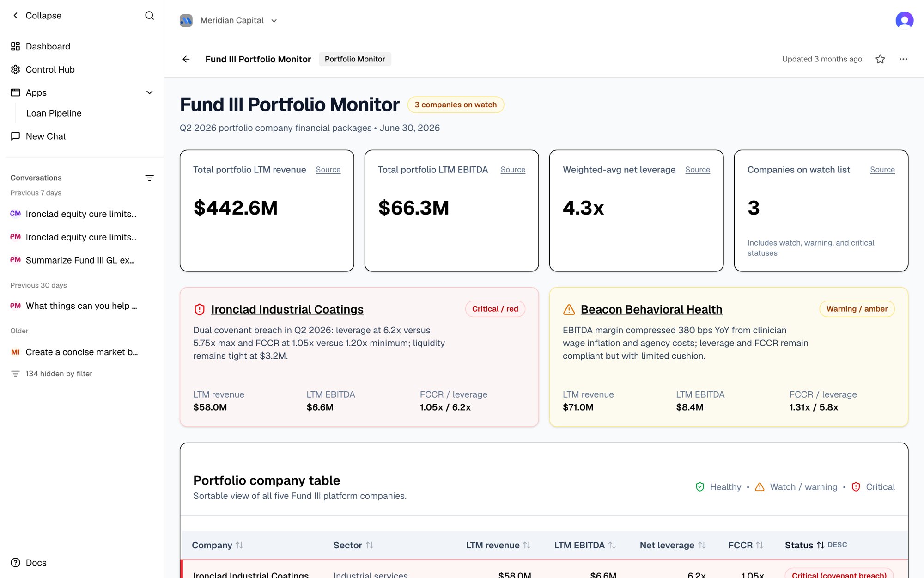Start a New Chat via speech bubble icon
Image resolution: width=924 pixels, height=578 pixels.
point(16,136)
